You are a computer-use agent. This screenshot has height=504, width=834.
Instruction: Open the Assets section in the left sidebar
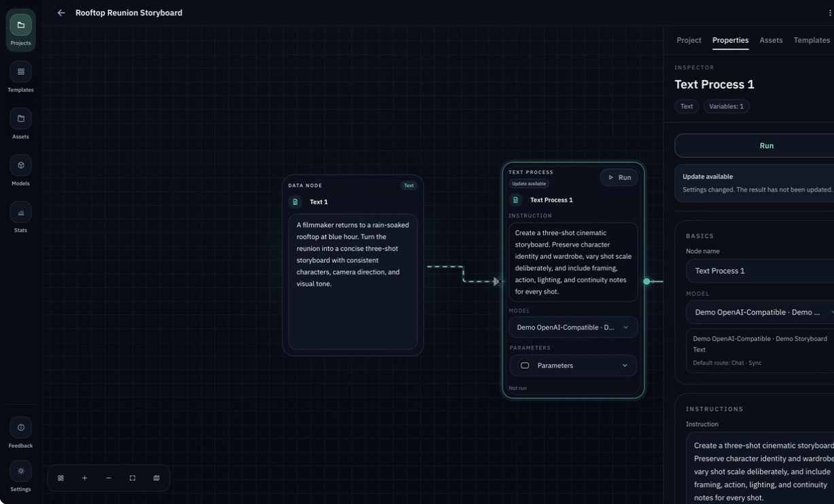(x=20, y=124)
